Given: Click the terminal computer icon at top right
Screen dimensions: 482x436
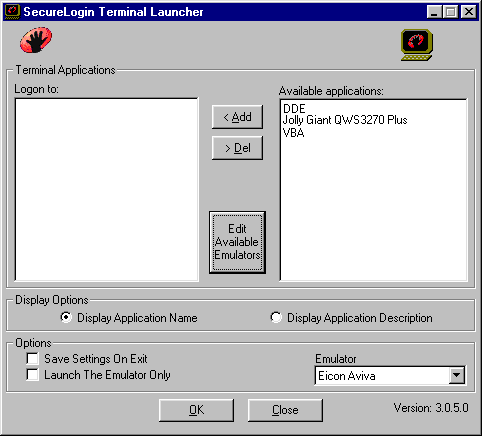Looking at the screenshot, I should click(417, 45).
